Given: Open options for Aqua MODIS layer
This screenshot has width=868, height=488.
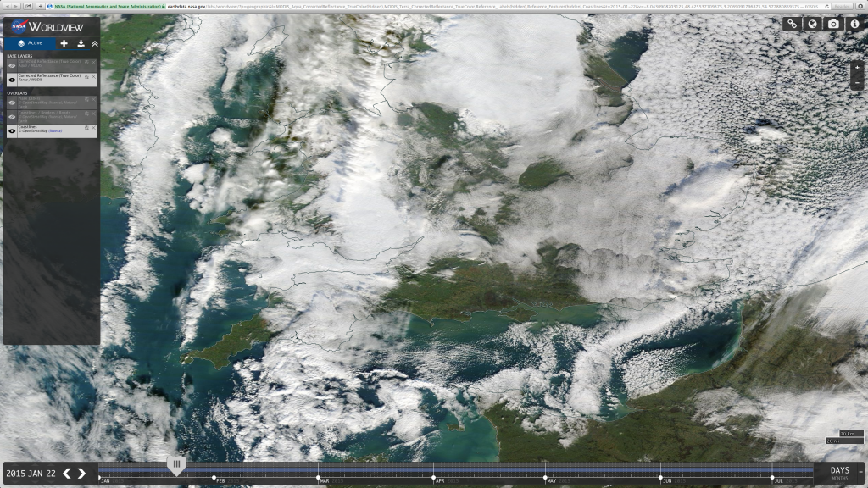Looking at the screenshot, I should 87,62.
